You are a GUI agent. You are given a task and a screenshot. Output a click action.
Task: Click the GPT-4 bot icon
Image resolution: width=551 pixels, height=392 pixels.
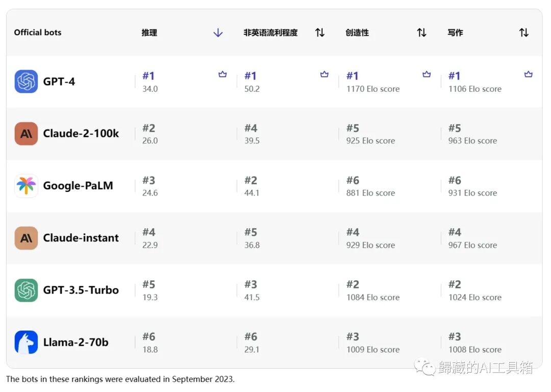26,81
